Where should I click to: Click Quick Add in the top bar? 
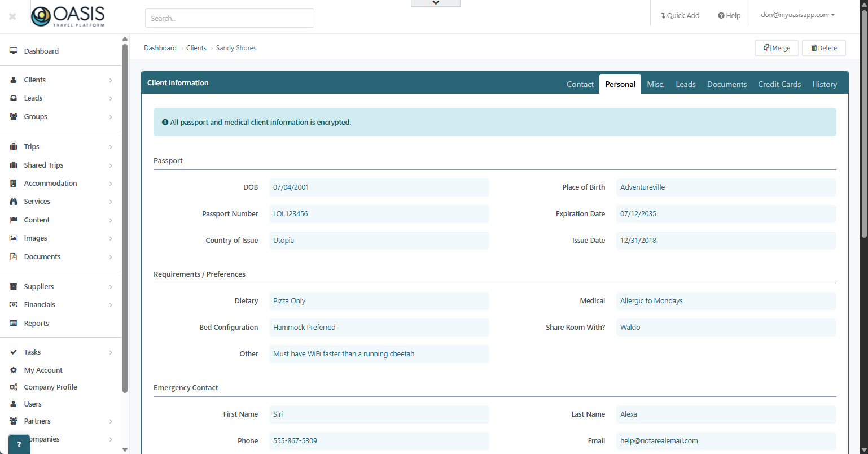[680, 16]
